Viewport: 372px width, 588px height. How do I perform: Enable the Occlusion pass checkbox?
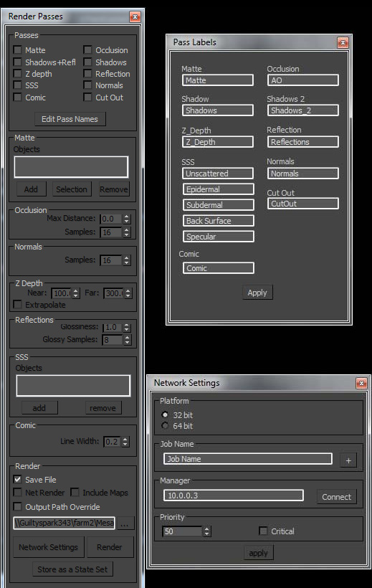[x=87, y=50]
